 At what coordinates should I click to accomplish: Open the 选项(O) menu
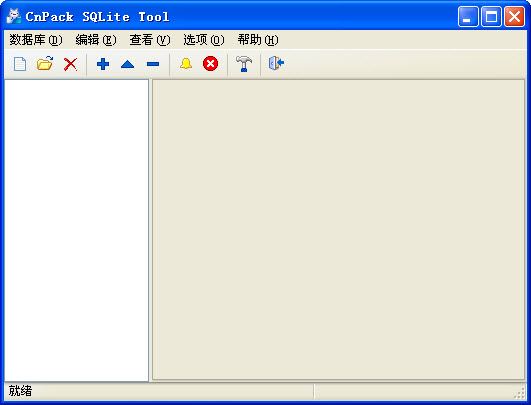click(x=204, y=40)
